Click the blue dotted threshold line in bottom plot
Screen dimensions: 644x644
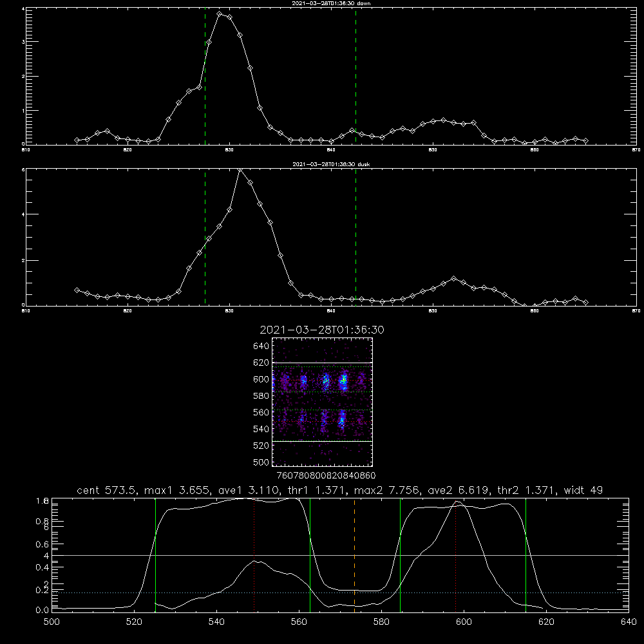340,592
